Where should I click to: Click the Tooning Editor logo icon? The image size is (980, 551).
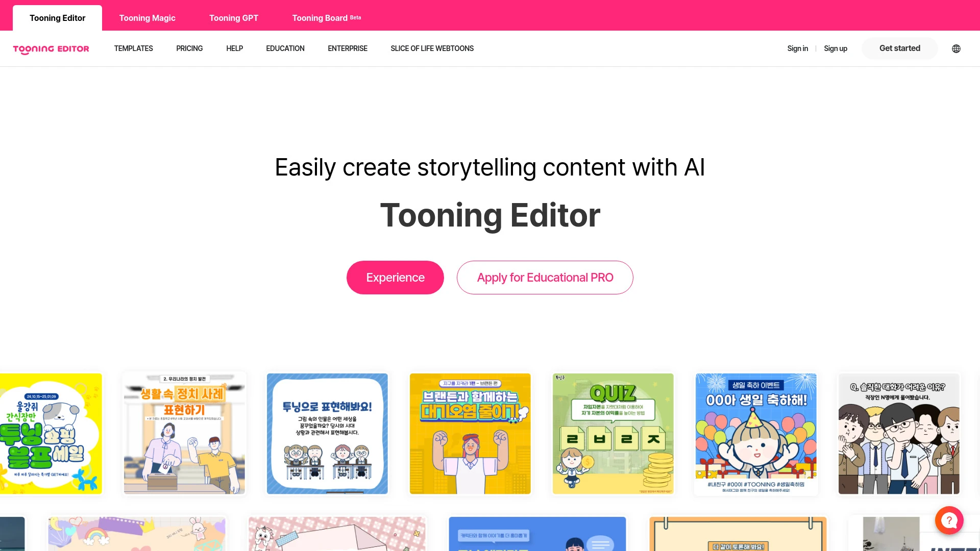51,48
